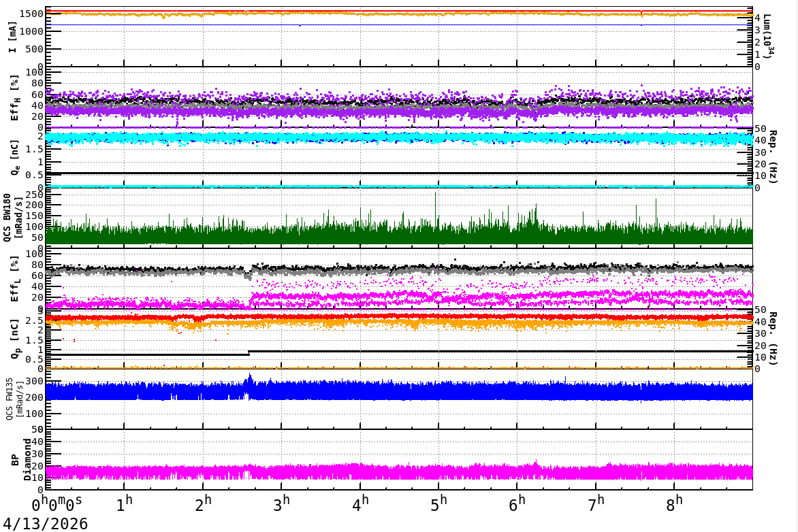
Task: Select the "1h" time axis tick label
Action: [125, 503]
